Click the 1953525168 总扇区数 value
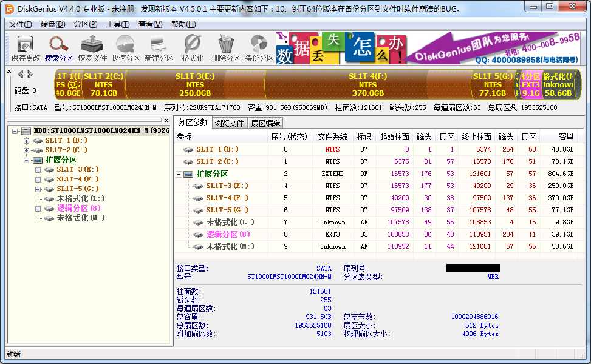The width and height of the screenshot is (591, 364). click(x=313, y=325)
